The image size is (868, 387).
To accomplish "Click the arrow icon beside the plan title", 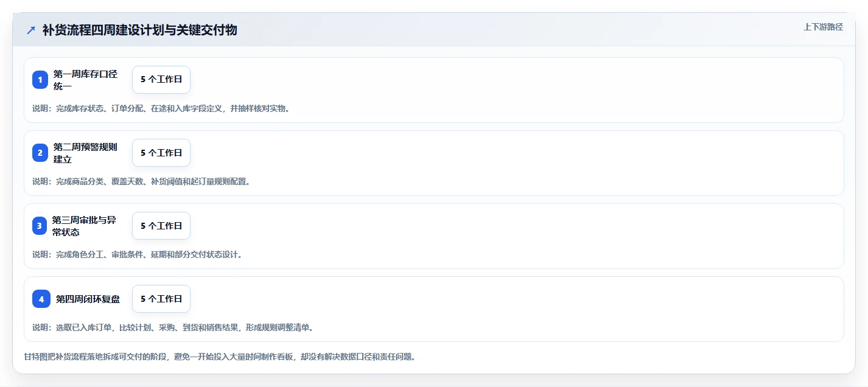I will tap(31, 30).
